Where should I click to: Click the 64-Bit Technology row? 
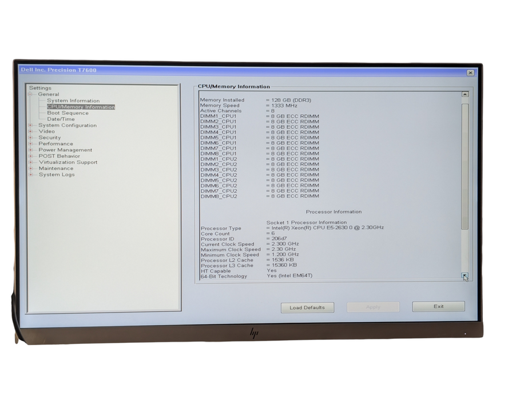pyautogui.click(x=256, y=276)
